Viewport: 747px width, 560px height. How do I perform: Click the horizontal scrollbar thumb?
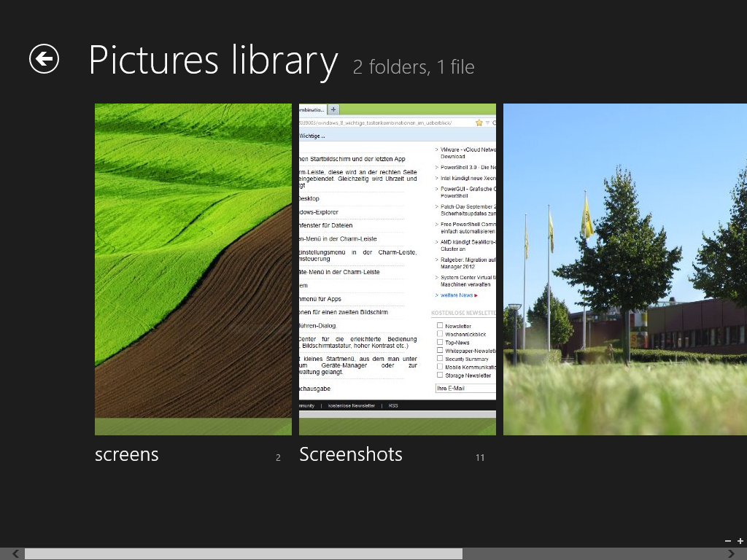[243, 554]
